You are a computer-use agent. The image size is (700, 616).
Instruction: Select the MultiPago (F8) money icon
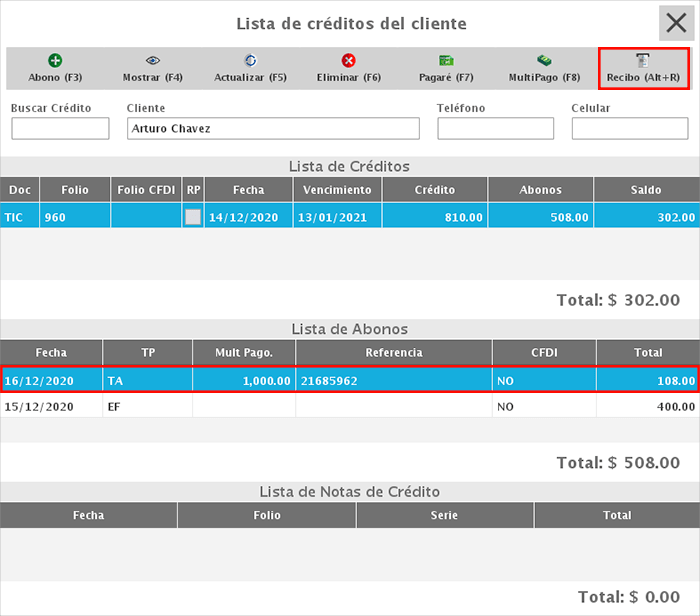544,61
